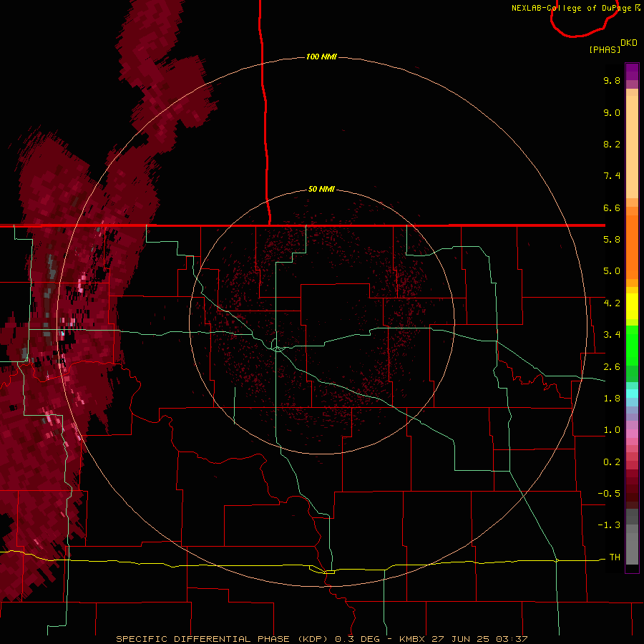Screen dimensions: 644x644
Task: Click the 9.0 color scale value
Action: pos(612,112)
